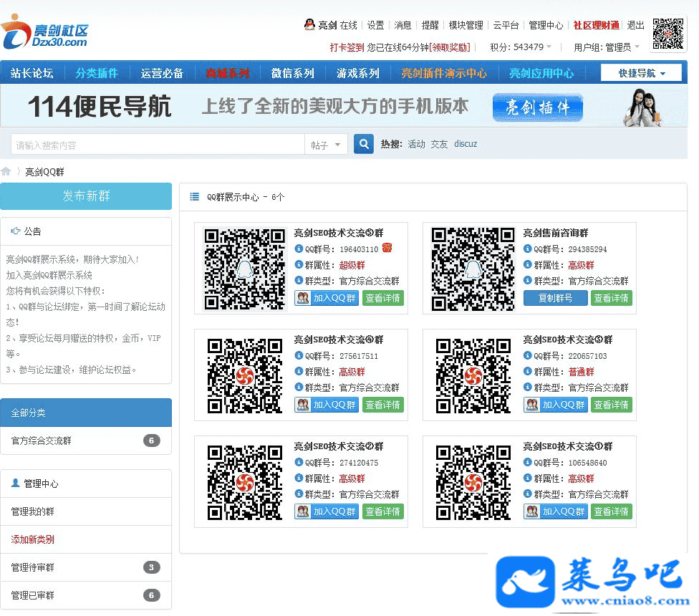The image size is (699, 616).
Task: Click the list icon beside QQ群展示中心
Action: (194, 197)
